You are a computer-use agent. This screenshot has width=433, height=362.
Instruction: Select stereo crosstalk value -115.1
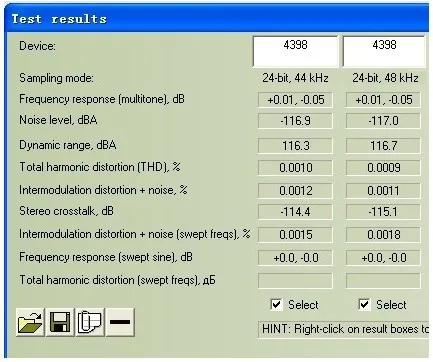coord(383,212)
